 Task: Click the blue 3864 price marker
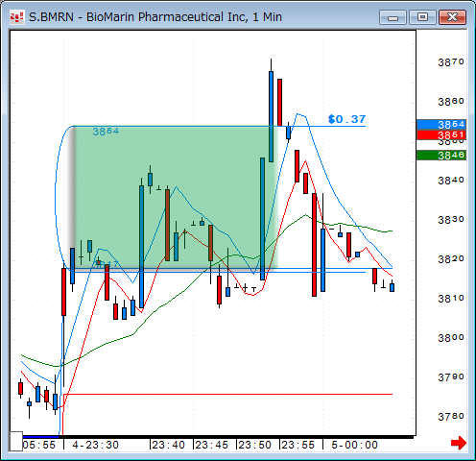(441, 124)
